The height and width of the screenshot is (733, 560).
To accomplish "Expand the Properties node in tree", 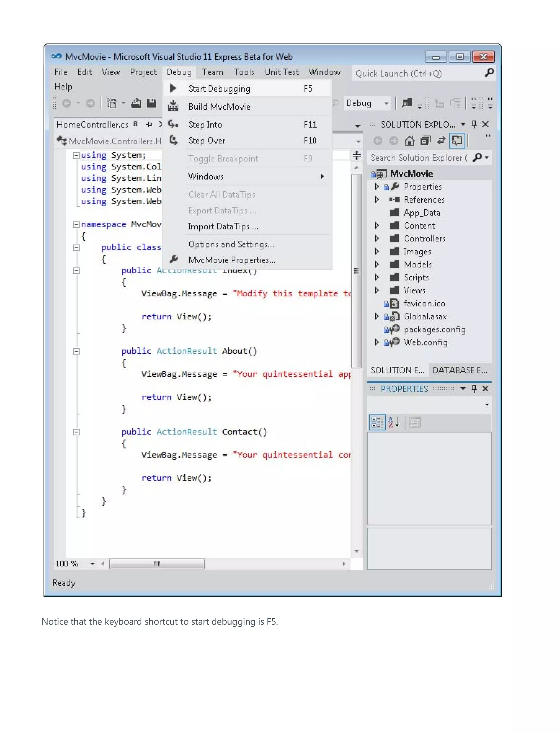I will (377, 186).
